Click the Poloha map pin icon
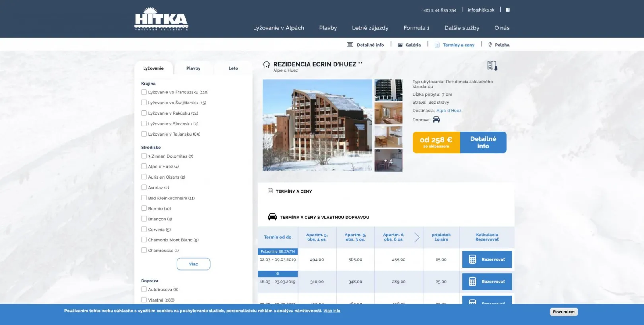The height and width of the screenshot is (325, 644). pyautogui.click(x=490, y=45)
